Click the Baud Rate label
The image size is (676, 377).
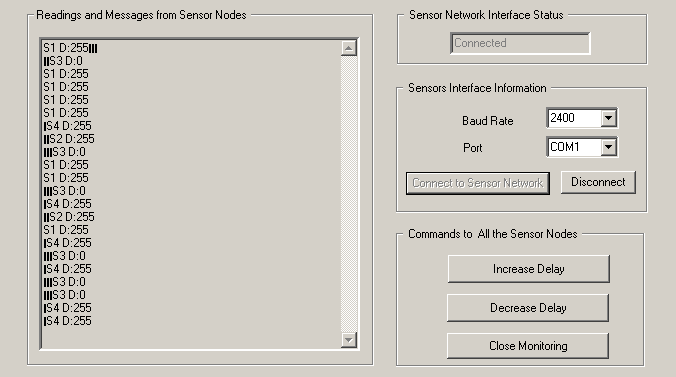(488, 121)
